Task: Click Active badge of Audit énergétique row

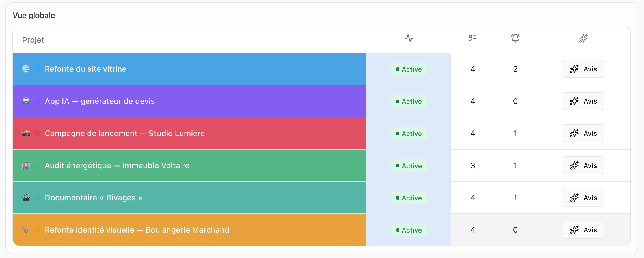Action: [409, 166]
